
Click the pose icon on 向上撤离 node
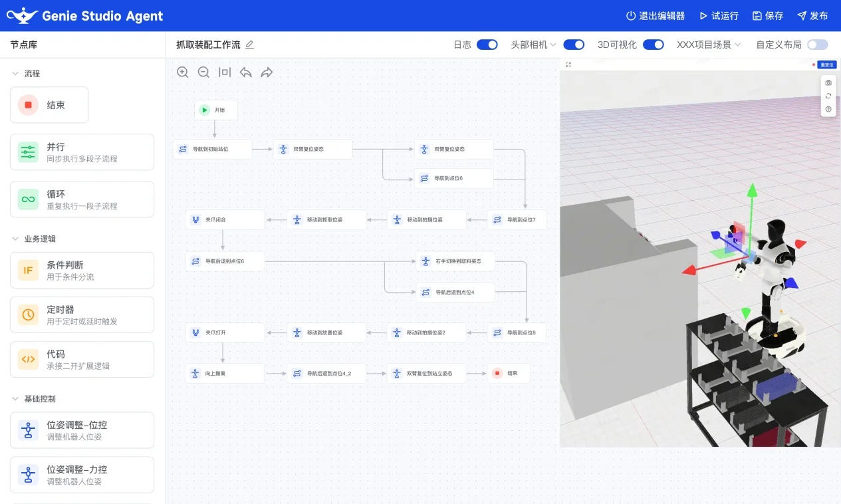(195, 373)
